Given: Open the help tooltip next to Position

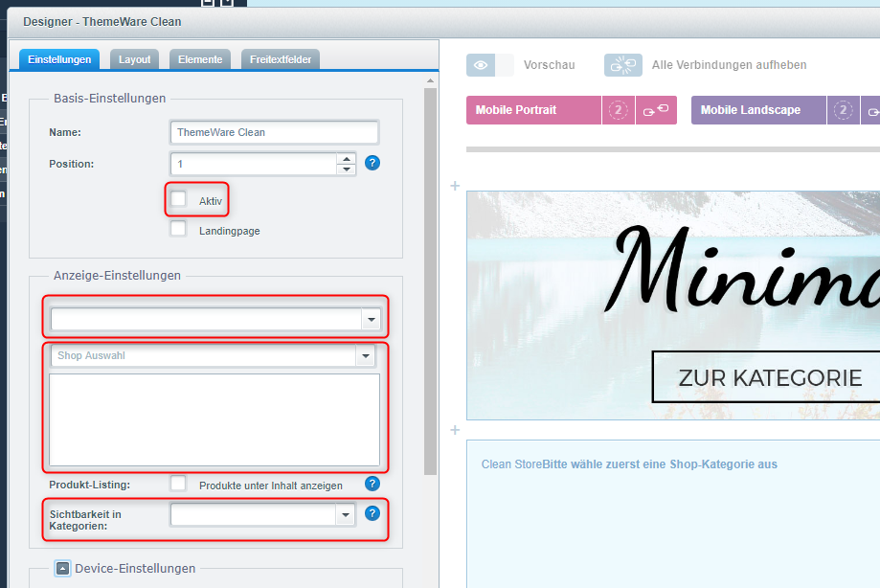Looking at the screenshot, I should (372, 163).
